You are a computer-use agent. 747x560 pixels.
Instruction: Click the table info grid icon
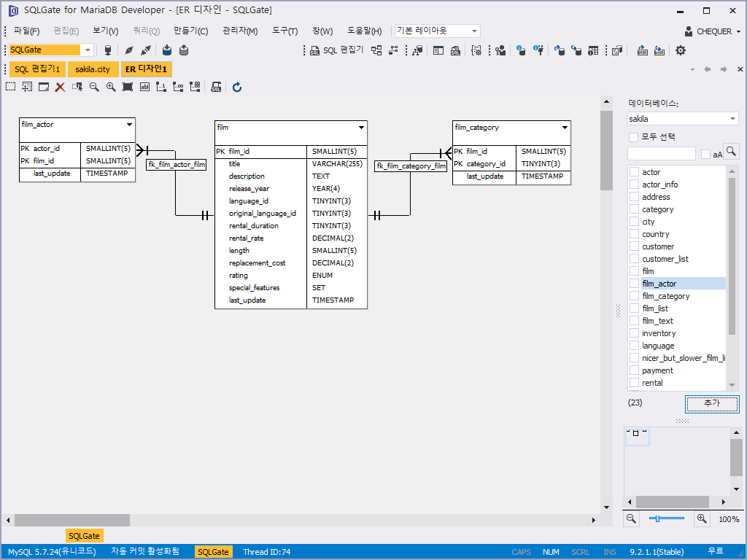tap(593, 50)
